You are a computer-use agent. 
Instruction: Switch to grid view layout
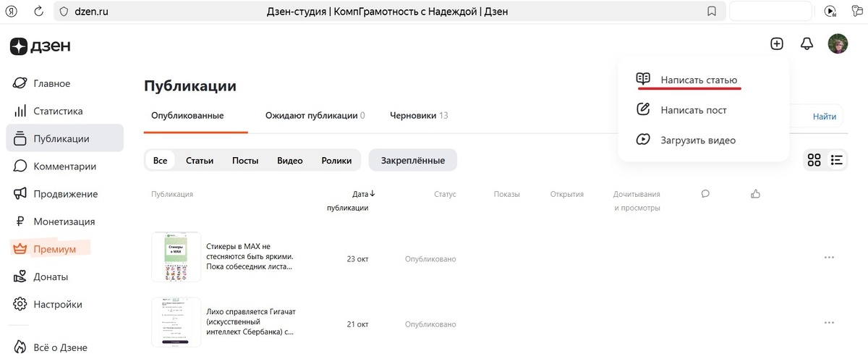point(814,160)
